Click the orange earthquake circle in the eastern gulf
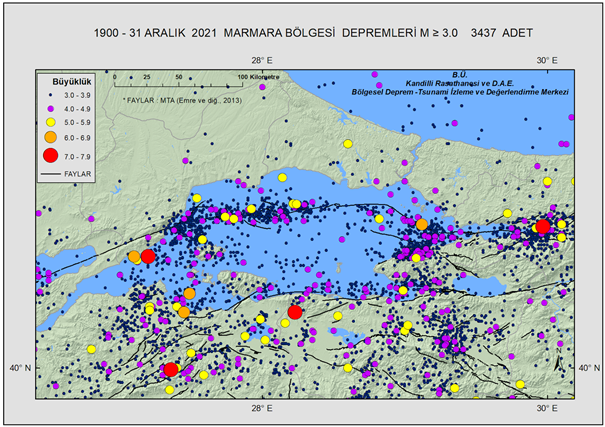605x427 pixels. [422, 225]
